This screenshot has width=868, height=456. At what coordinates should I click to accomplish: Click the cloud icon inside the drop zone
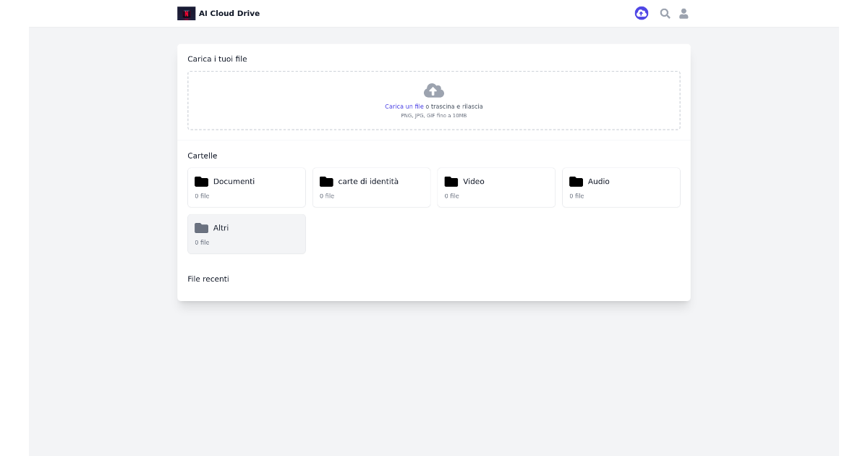click(x=433, y=90)
